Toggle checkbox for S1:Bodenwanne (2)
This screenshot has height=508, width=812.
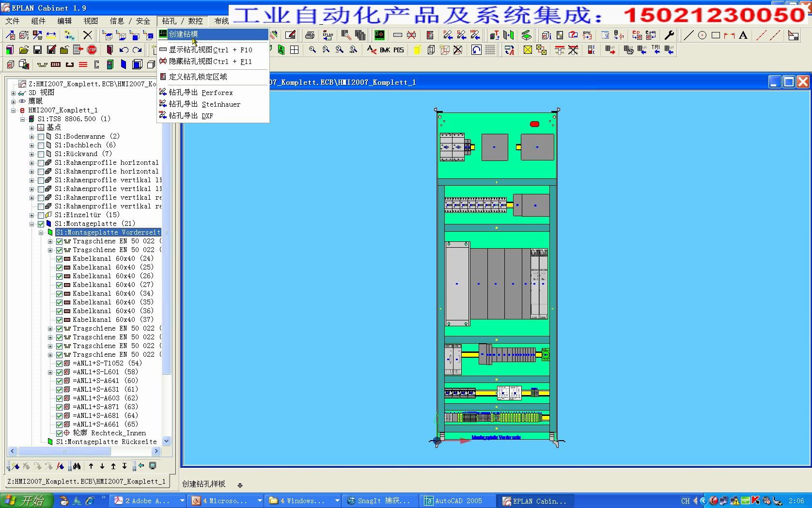coord(41,137)
